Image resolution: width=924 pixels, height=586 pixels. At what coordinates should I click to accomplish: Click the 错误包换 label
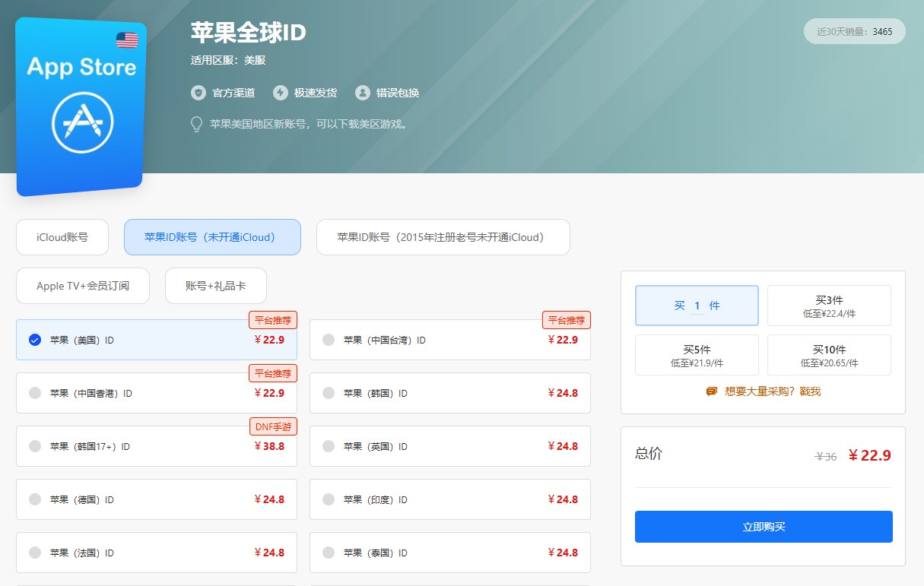398,93
